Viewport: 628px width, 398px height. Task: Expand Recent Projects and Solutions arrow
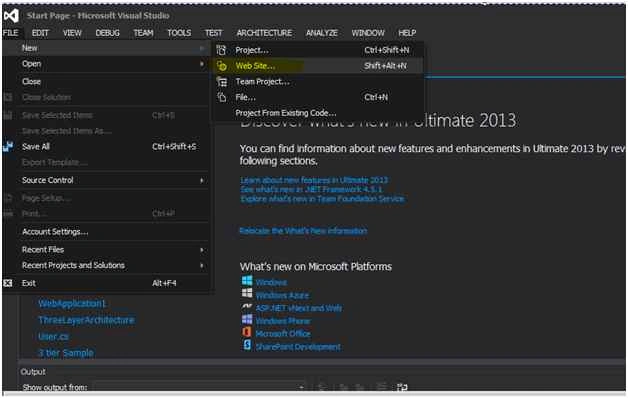[x=202, y=265]
